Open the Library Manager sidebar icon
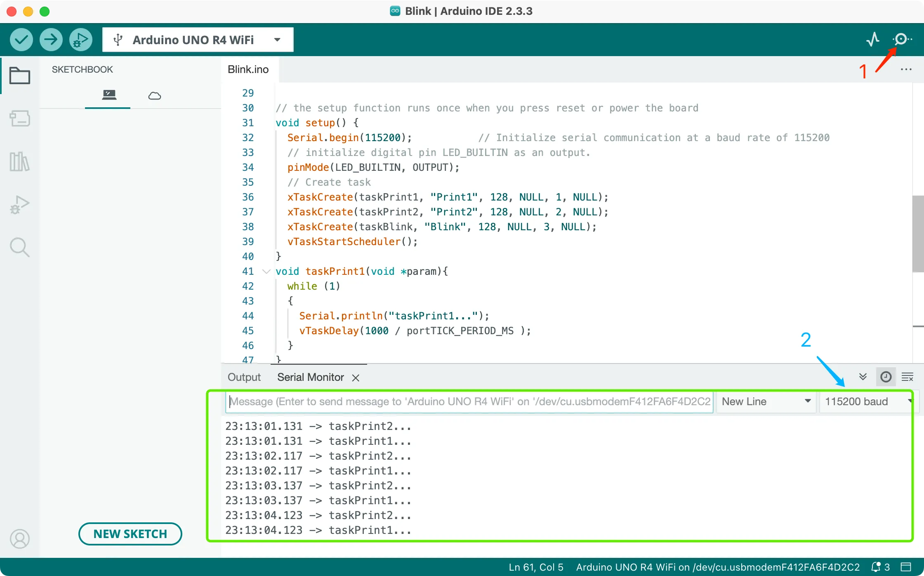This screenshot has height=576, width=924. 19,161
